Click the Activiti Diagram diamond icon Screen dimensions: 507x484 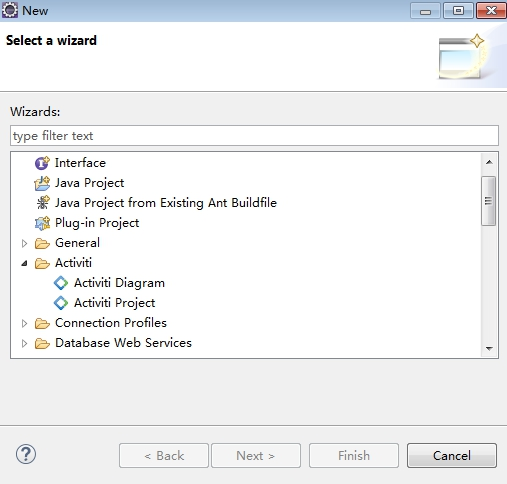61,283
